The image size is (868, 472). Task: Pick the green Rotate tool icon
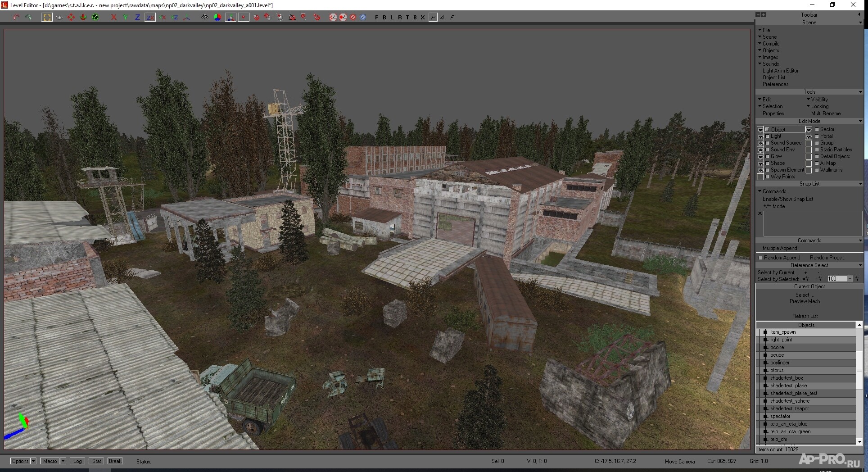(x=83, y=17)
